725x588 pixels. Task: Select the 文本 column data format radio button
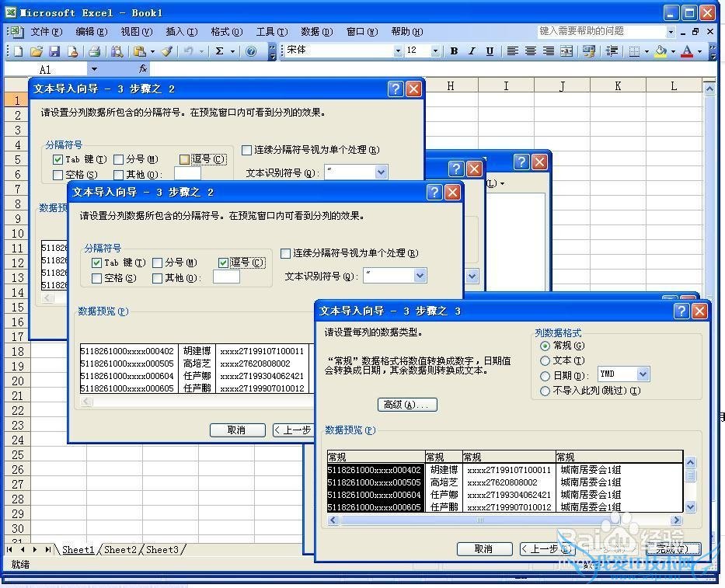click(x=545, y=360)
